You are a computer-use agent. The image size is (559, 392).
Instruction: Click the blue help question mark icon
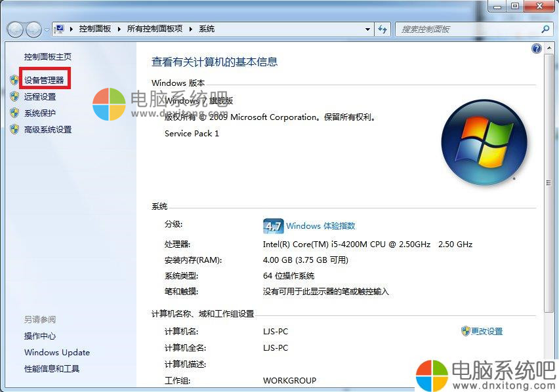[536, 49]
